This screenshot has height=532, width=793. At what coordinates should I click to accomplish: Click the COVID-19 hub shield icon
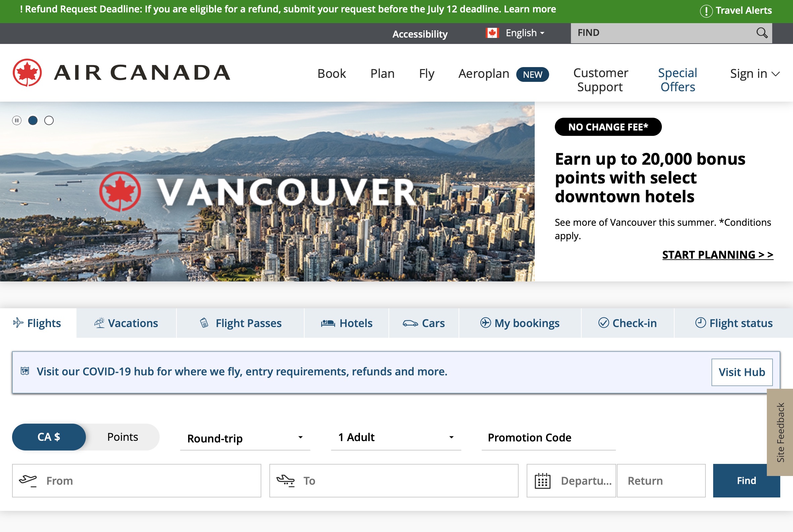point(25,371)
